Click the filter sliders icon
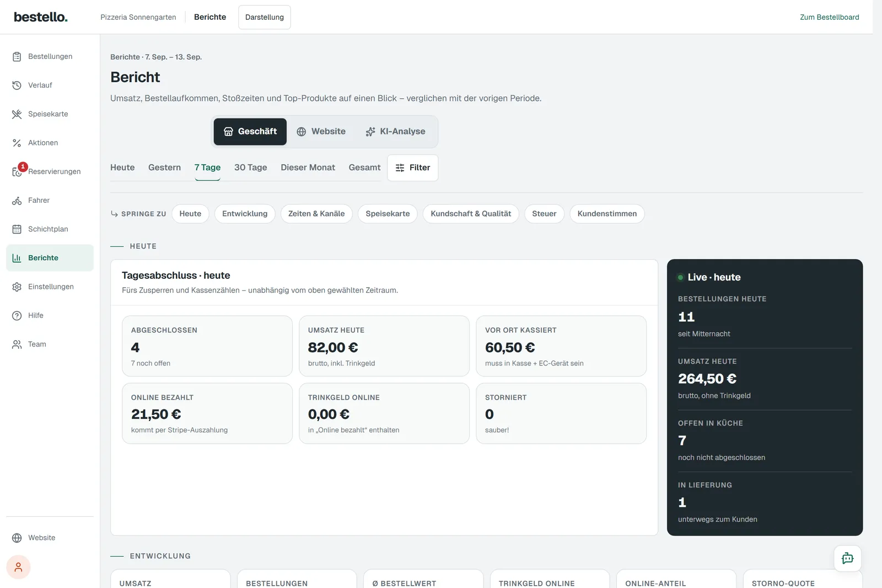The height and width of the screenshot is (588, 882). point(400,168)
